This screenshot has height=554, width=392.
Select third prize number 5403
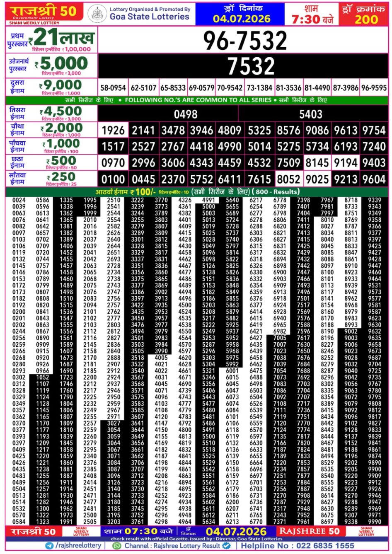point(311,114)
